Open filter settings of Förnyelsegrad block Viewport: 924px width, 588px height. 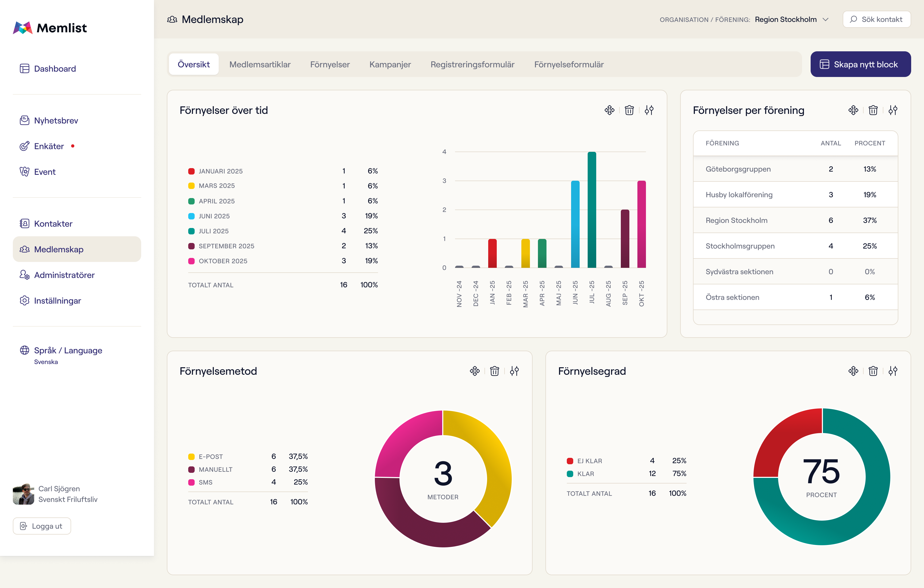pos(893,371)
